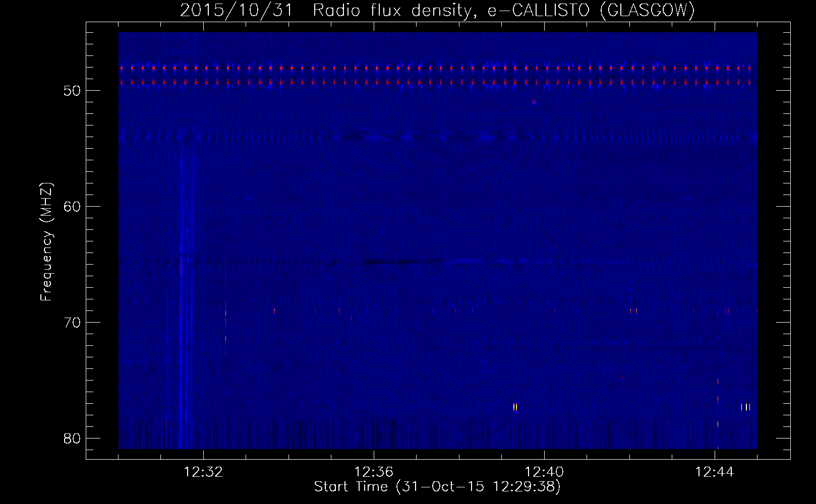Select the 80 frequency tick label
Viewport: 816px width, 504px height.
[x=73, y=438]
